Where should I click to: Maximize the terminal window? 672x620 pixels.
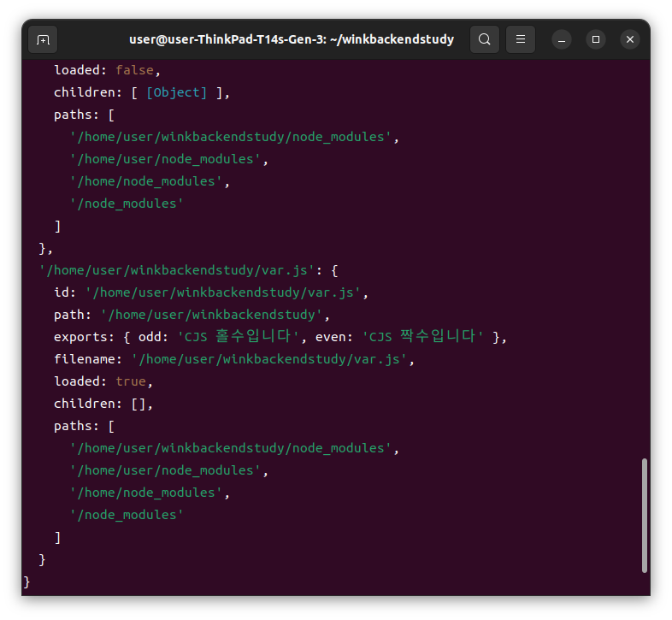point(596,39)
